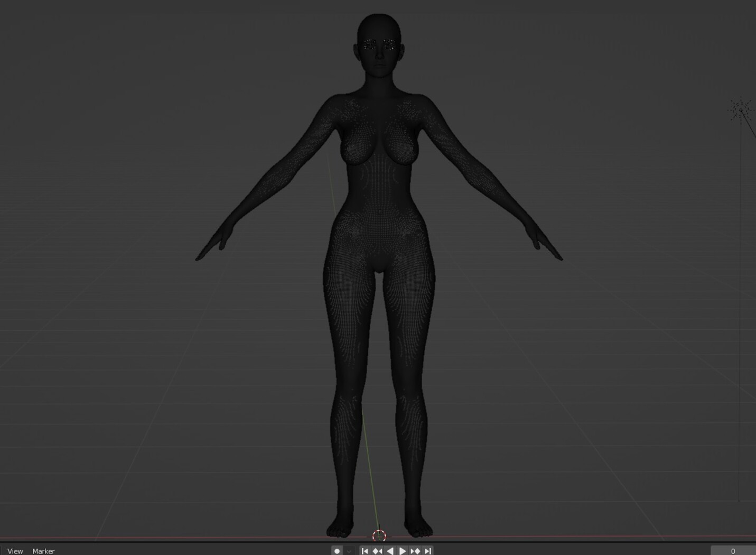This screenshot has height=555, width=756.
Task: Expand the auto keyframing options dropdown
Action: point(349,551)
